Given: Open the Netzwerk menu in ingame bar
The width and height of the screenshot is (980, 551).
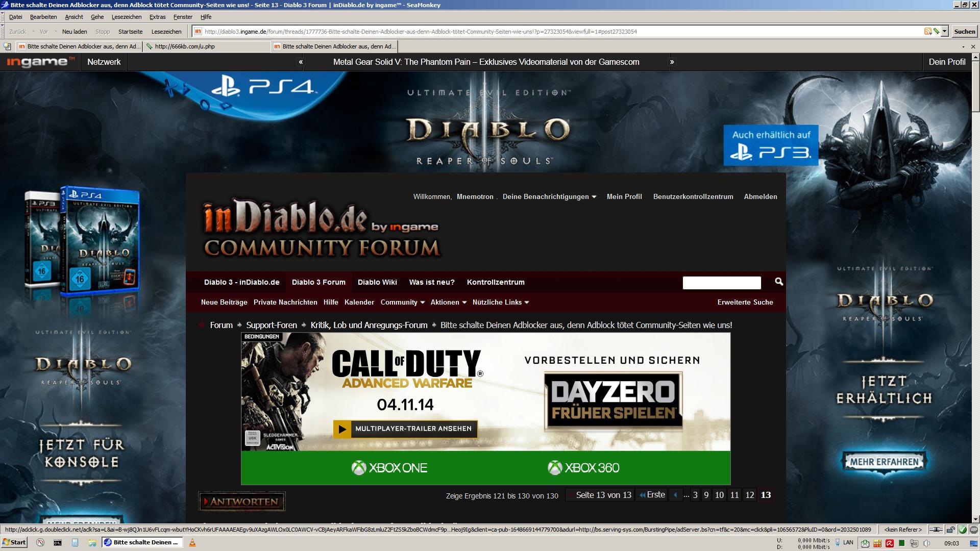Looking at the screenshot, I should coord(104,62).
